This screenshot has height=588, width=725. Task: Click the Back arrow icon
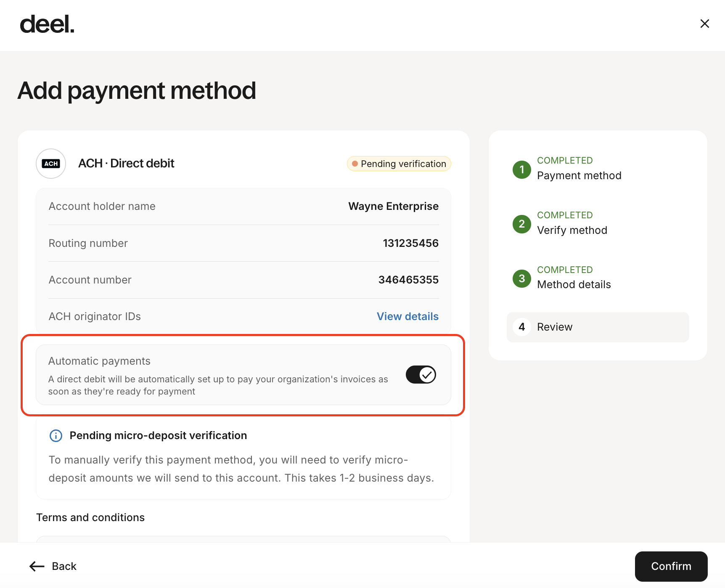(x=37, y=567)
